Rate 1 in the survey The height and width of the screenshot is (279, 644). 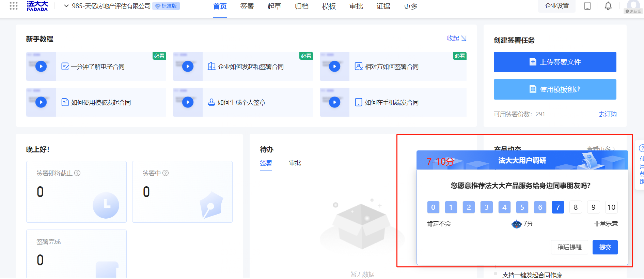451,207
